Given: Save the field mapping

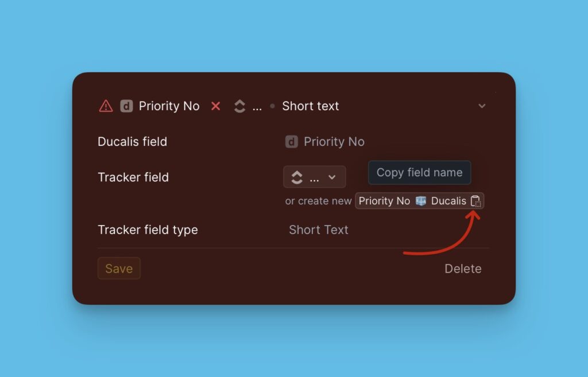Looking at the screenshot, I should [119, 269].
